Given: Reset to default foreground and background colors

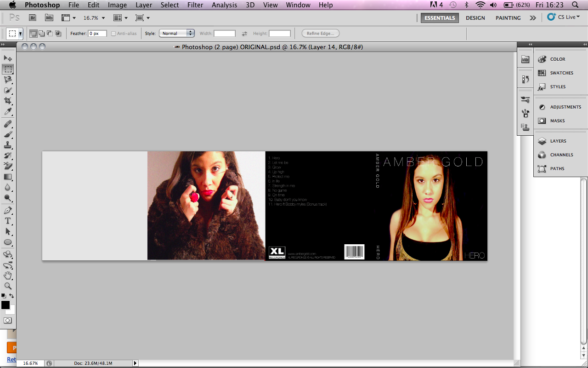Looking at the screenshot, I should (x=4, y=296).
